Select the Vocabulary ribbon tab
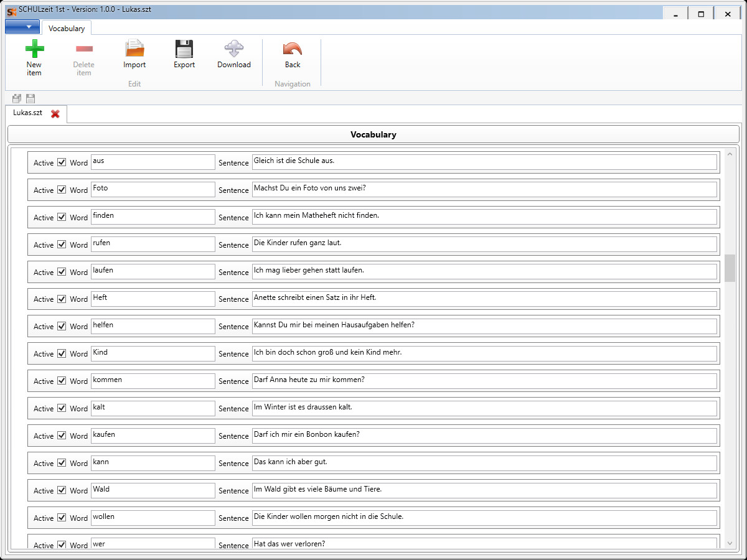 [x=67, y=28]
